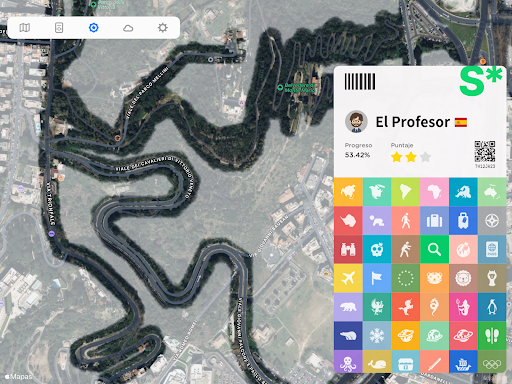Select the mermaid with trident badge
This screenshot has width=512, height=384.
pyautogui.click(x=463, y=307)
